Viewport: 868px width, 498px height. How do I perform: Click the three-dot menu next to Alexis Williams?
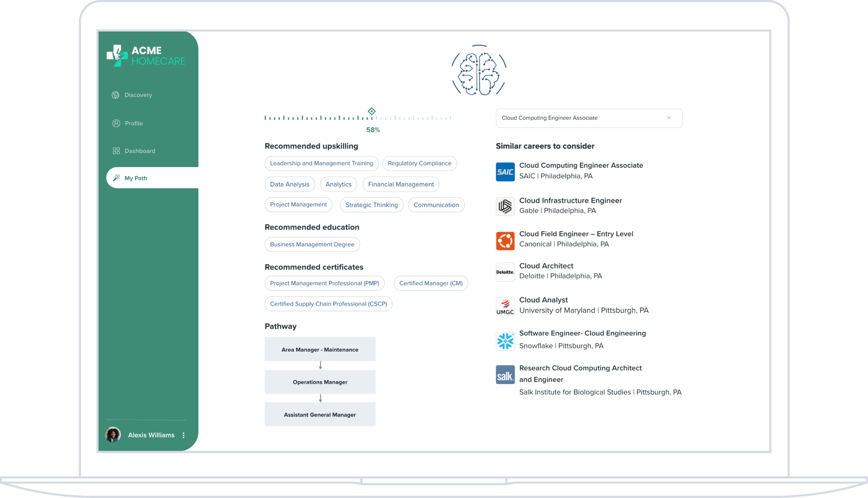[185, 436]
